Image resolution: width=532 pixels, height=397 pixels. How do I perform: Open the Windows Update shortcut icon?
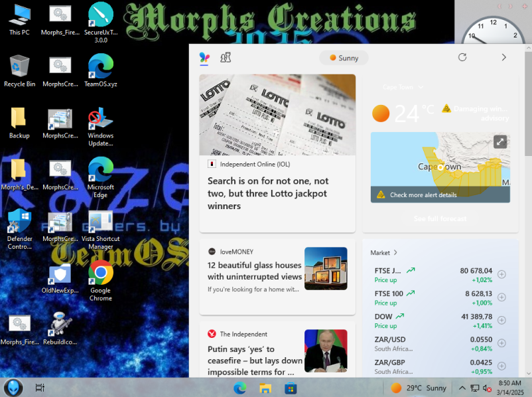pyautogui.click(x=101, y=126)
